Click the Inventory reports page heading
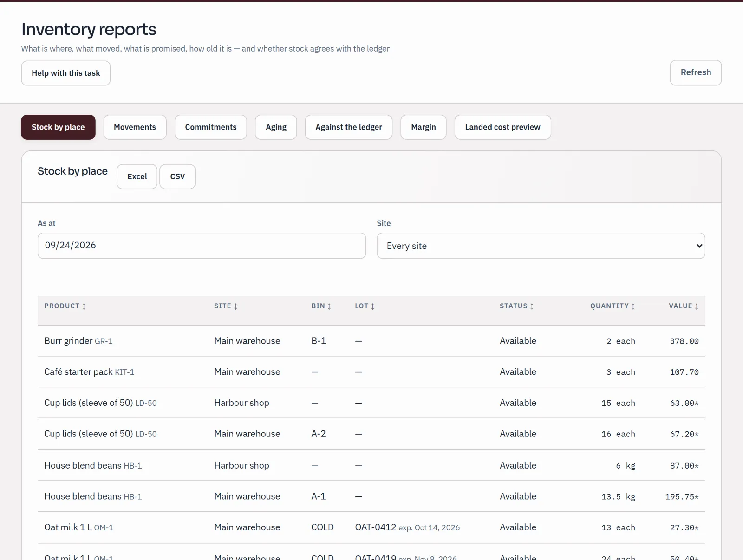The image size is (743, 560). 89,29
